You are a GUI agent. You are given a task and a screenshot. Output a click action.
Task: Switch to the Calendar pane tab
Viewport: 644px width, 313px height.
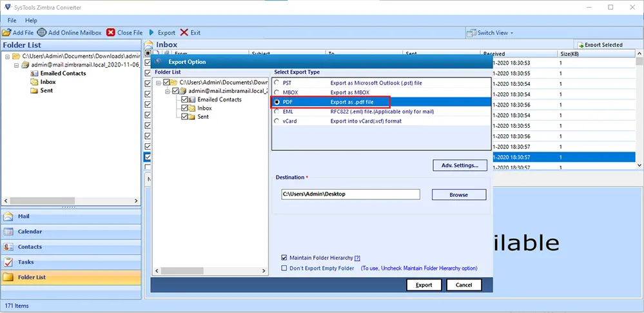click(71, 232)
